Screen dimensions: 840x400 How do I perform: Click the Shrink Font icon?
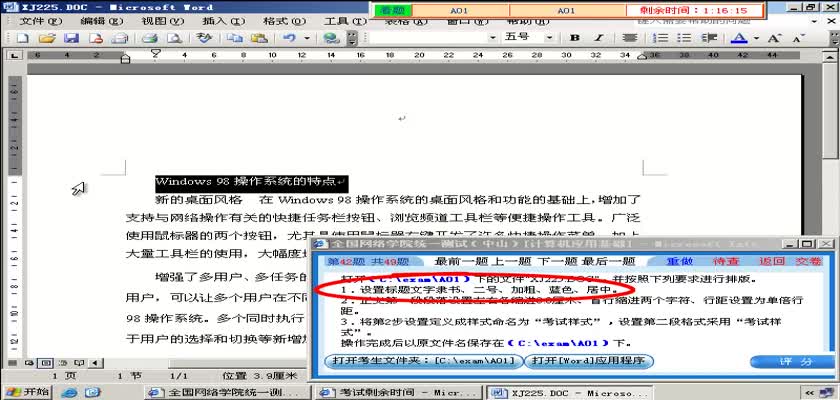tap(798, 38)
